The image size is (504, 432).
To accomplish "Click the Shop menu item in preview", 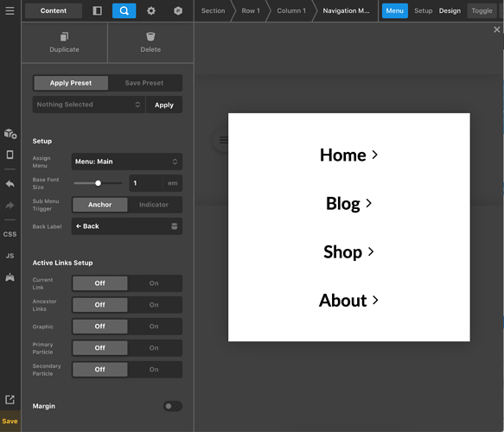I will coord(343,252).
